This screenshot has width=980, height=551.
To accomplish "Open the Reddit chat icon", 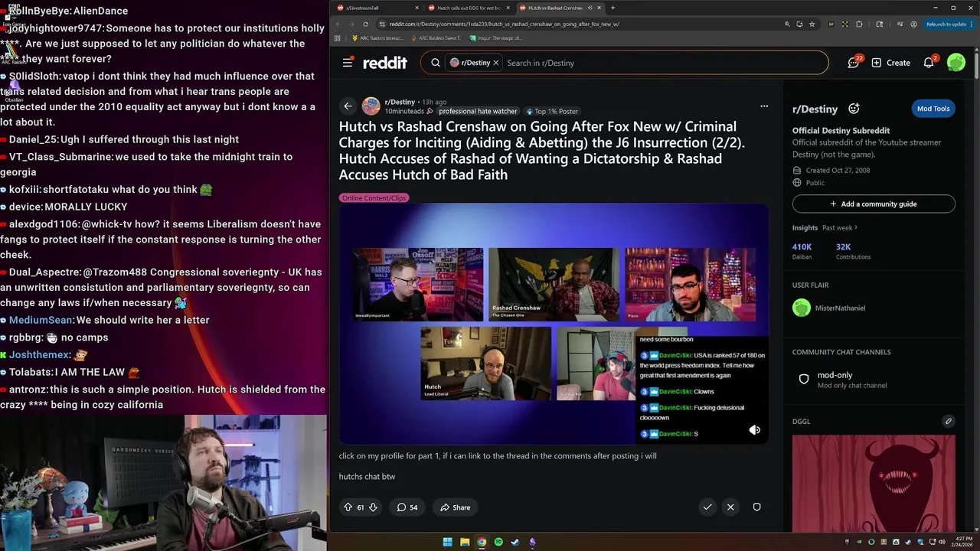I will 854,63.
